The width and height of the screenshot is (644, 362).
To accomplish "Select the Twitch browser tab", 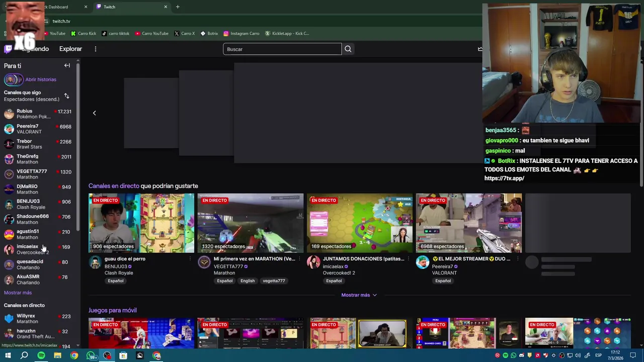I will [131, 7].
